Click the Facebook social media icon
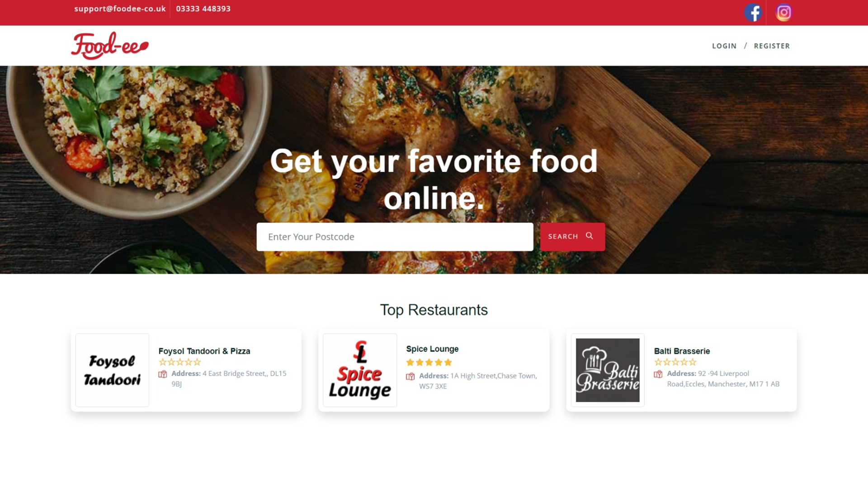This screenshot has width=868, height=488. pyautogui.click(x=754, y=12)
